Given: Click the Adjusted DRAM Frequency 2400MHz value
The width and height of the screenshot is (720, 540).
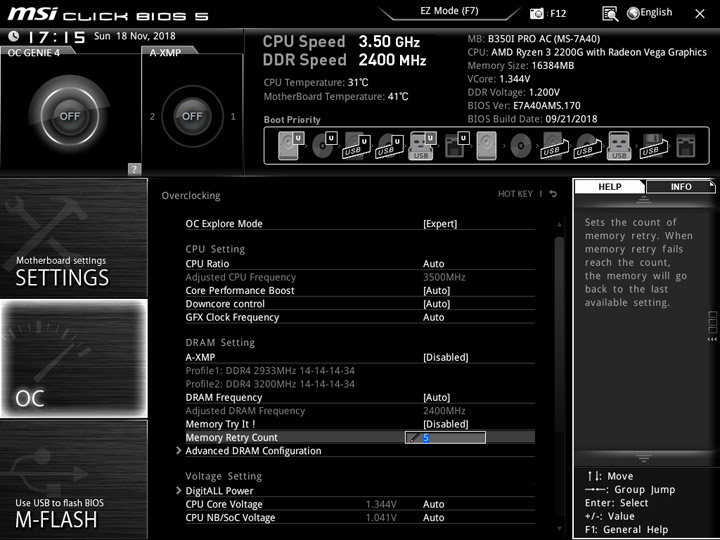Looking at the screenshot, I should point(444,411).
